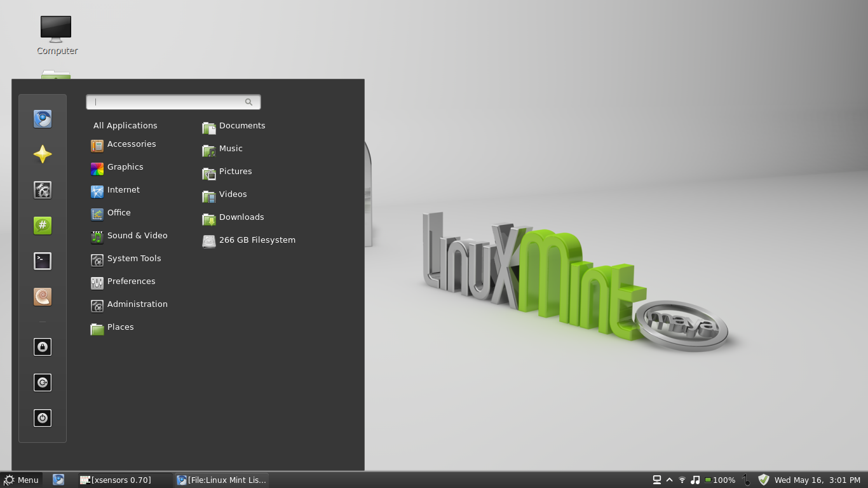Open the Update Manager shield in the tray
The height and width of the screenshot is (488, 868).
[763, 480]
